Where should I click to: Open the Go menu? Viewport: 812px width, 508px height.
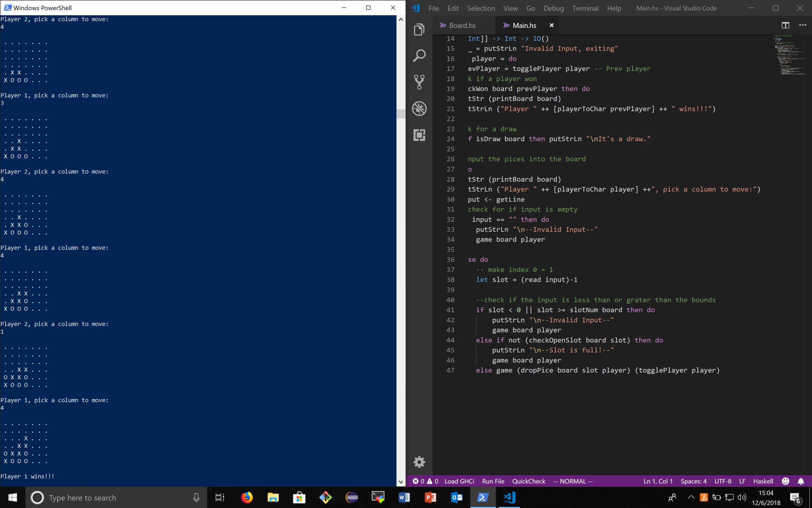click(x=530, y=8)
